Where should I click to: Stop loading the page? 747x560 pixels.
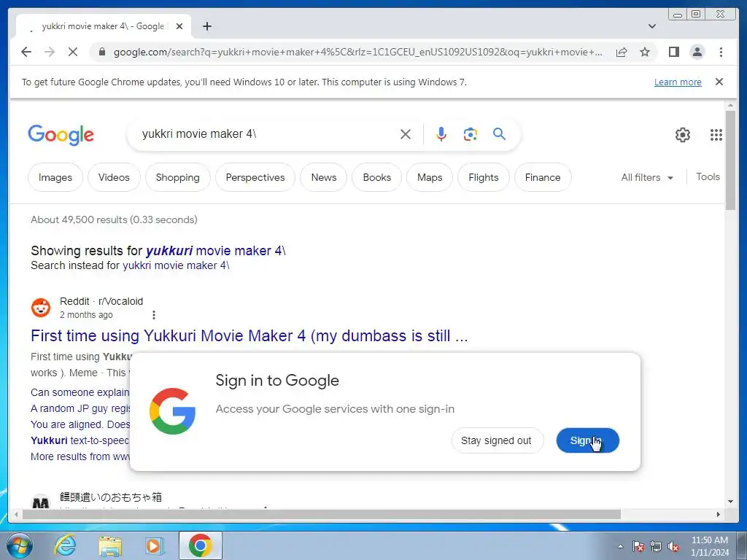(73, 52)
